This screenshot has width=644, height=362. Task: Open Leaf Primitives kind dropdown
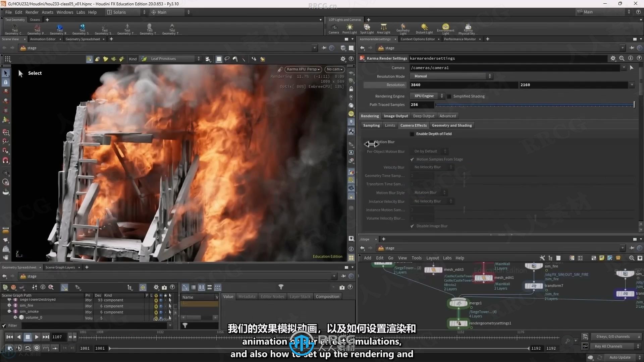point(171,59)
